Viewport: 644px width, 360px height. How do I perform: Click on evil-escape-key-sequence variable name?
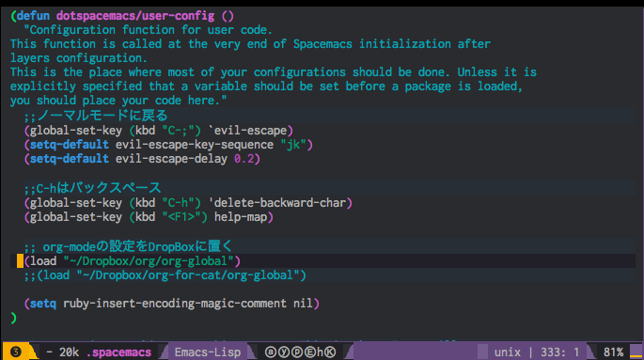(x=195, y=145)
